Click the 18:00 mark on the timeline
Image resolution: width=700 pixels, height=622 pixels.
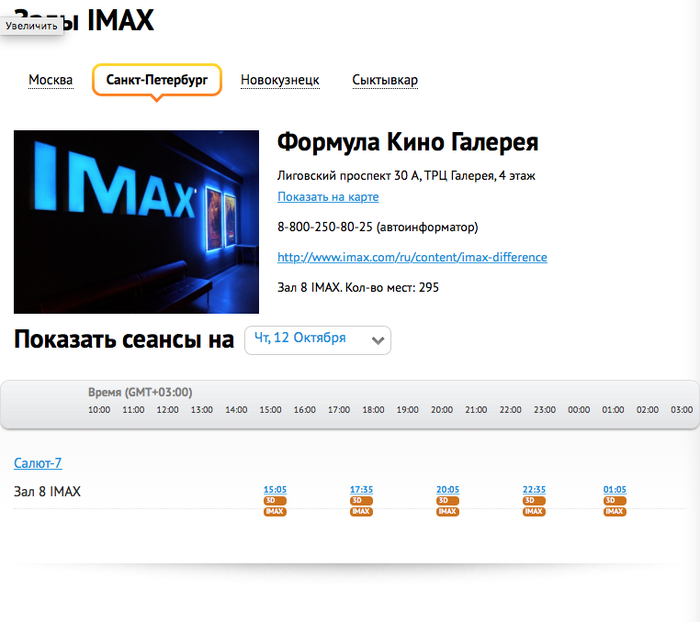[373, 410]
